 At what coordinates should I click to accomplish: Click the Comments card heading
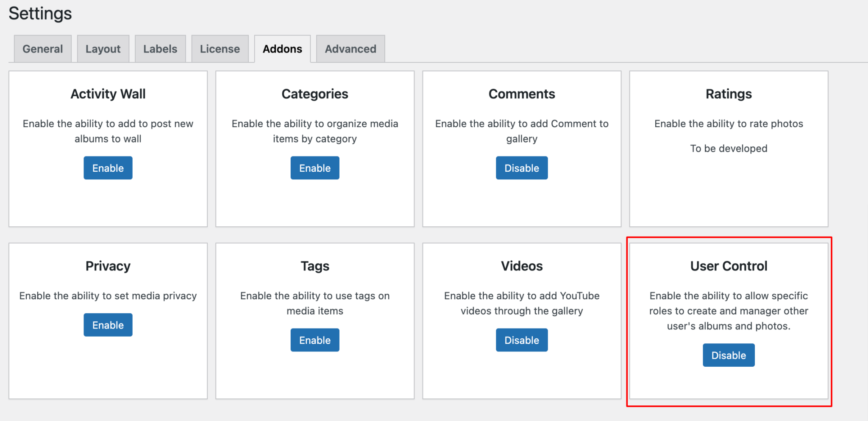(x=522, y=94)
